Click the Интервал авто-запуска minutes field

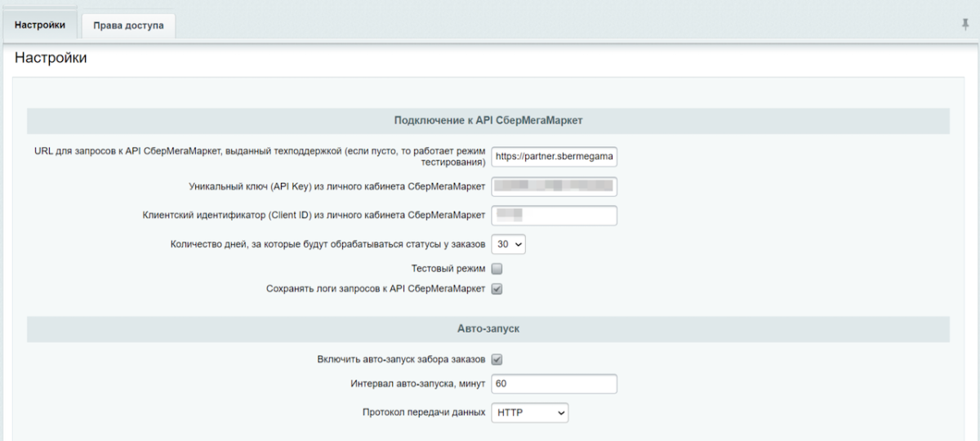554,384
